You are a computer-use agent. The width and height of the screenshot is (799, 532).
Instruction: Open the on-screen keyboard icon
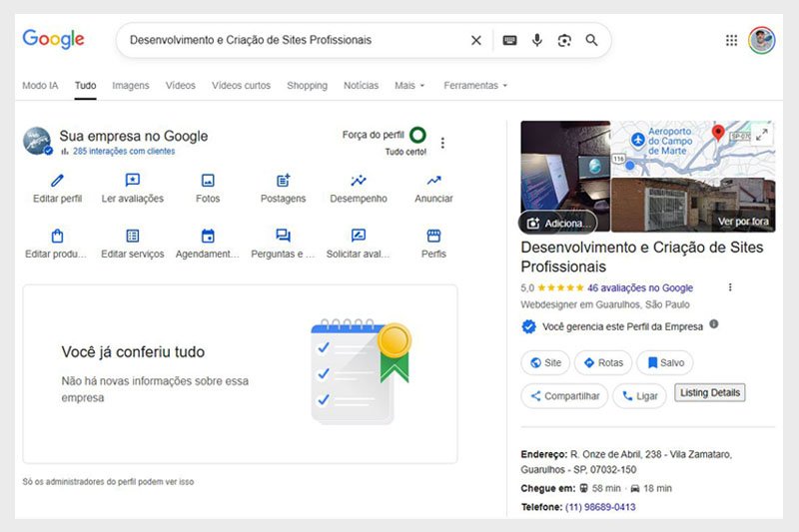[509, 40]
